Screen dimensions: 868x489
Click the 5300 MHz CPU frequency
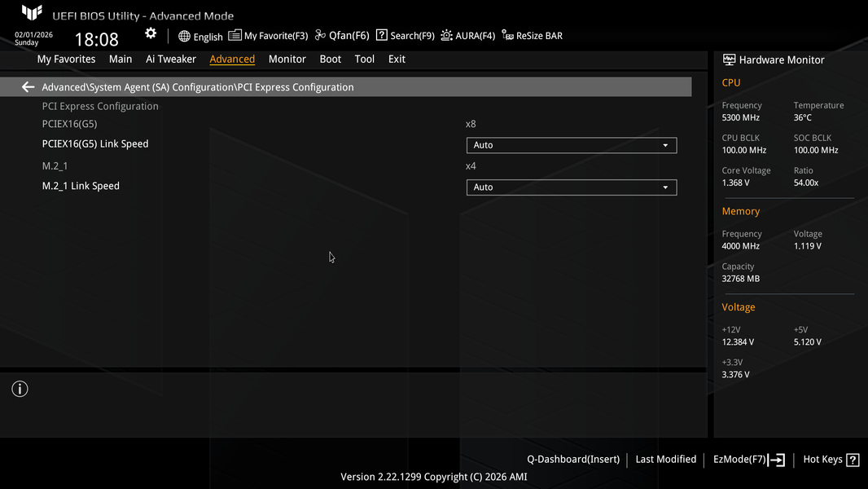[x=740, y=117]
